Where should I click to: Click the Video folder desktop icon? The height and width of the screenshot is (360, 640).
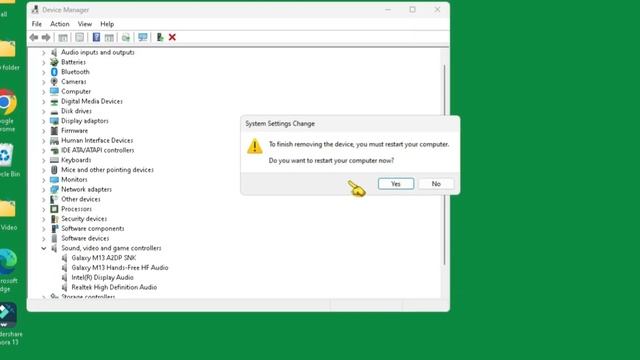point(7,209)
